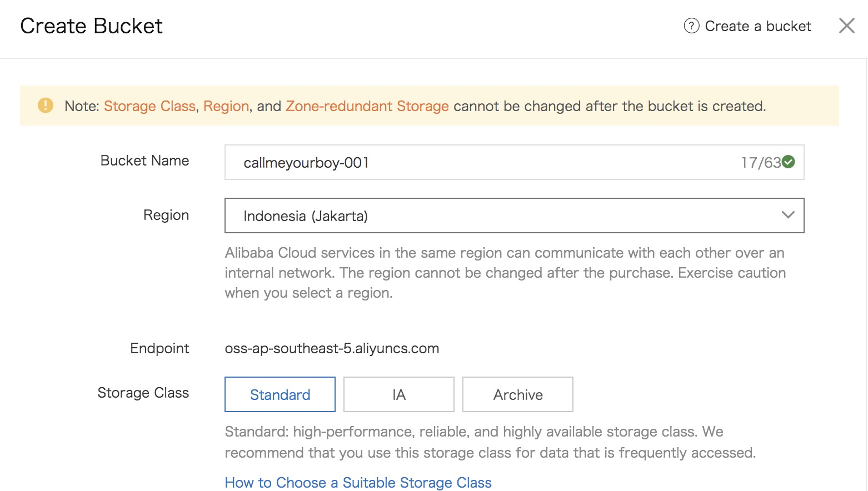868x491 pixels.
Task: Pick the Archive storage class
Action: pos(517,394)
